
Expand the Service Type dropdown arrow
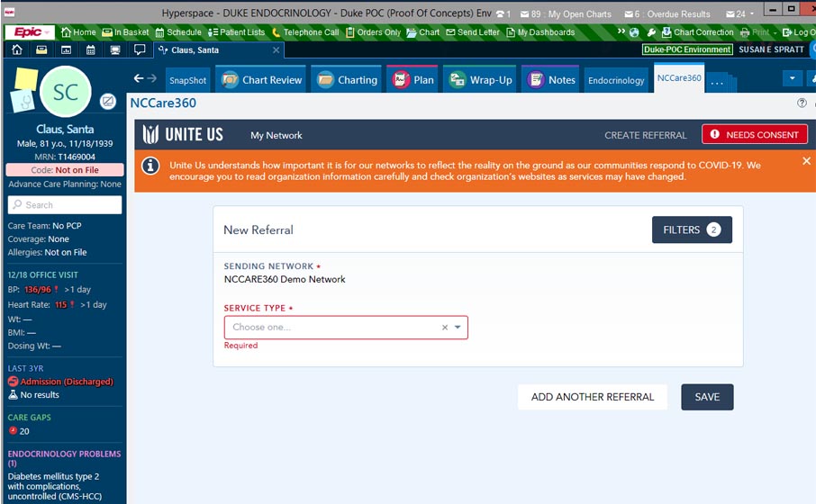(x=458, y=328)
